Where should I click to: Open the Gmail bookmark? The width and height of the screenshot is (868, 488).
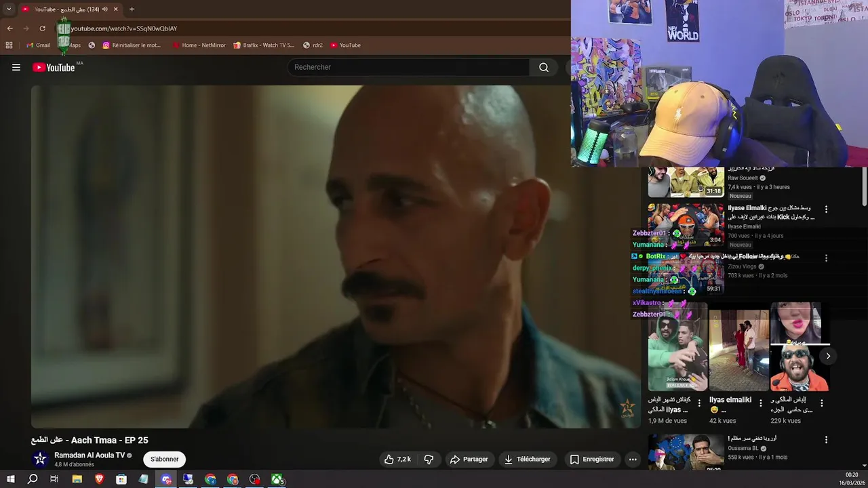[38, 45]
